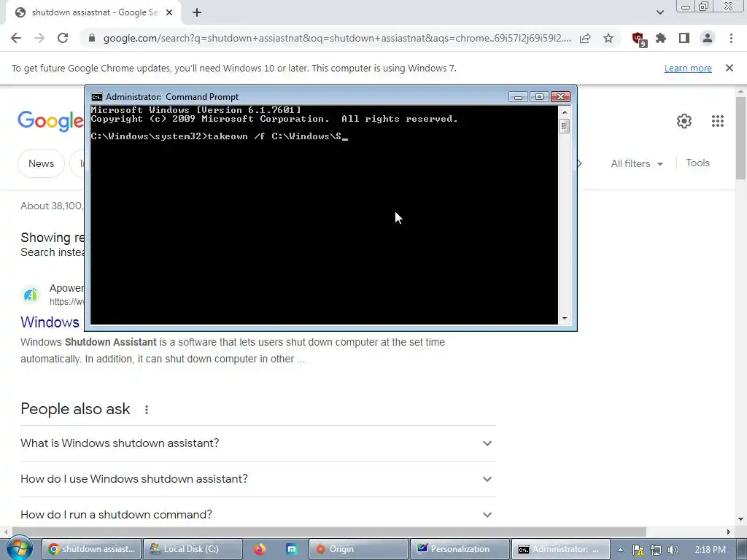Screen dimensions: 747x560
Task: Open the Windows Start button
Action: [18, 548]
